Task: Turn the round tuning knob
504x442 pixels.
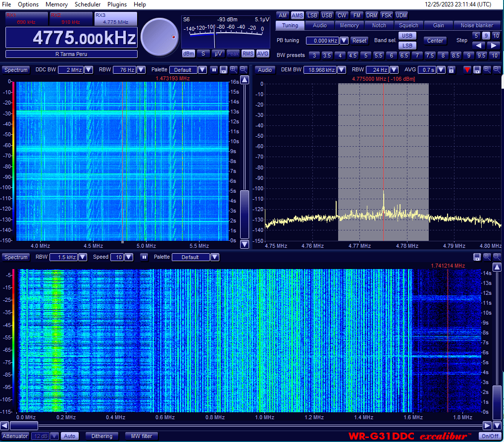Action: (x=160, y=37)
